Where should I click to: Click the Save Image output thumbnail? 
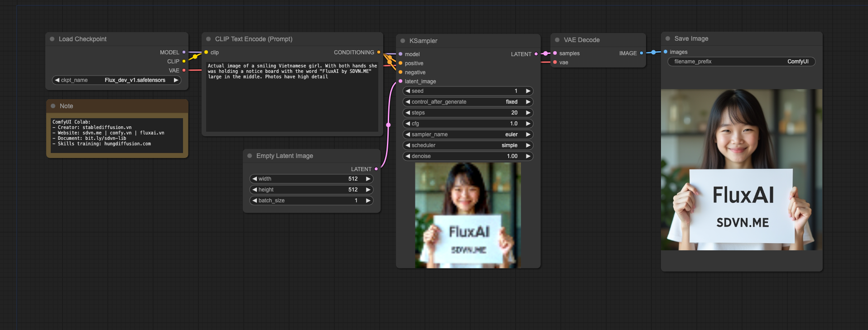click(x=741, y=170)
